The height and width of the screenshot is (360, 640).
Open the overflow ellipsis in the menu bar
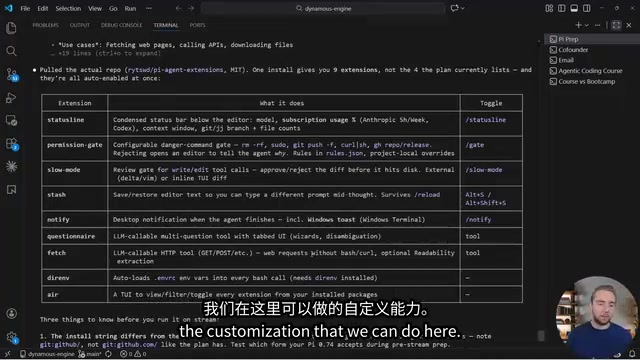[149, 8]
